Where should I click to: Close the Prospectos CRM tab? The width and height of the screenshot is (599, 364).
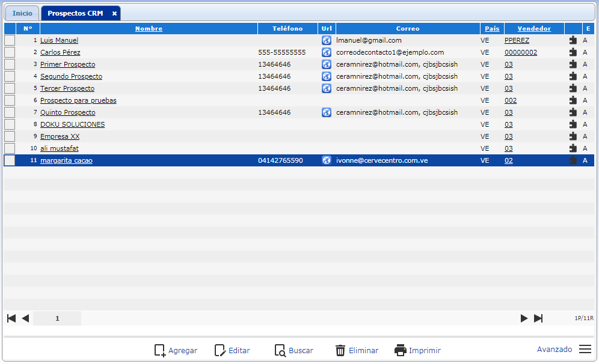(x=114, y=13)
